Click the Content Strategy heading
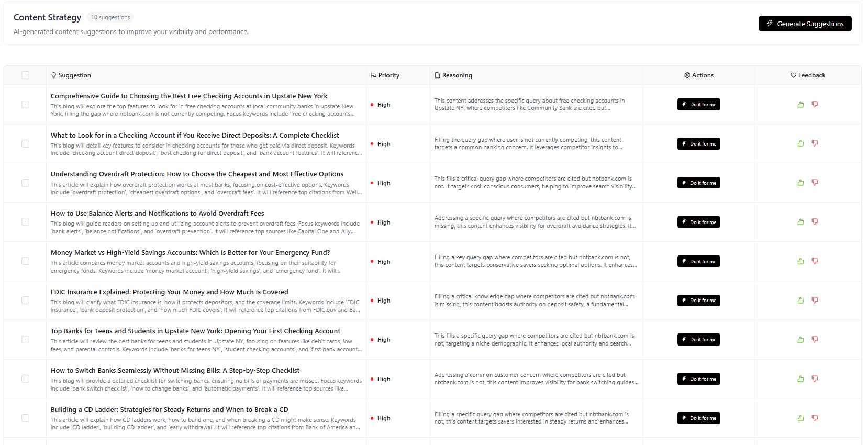The width and height of the screenshot is (868, 445). [47, 17]
